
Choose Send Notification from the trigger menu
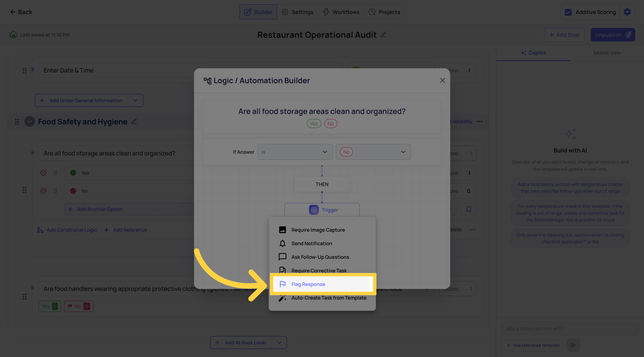click(x=322, y=243)
